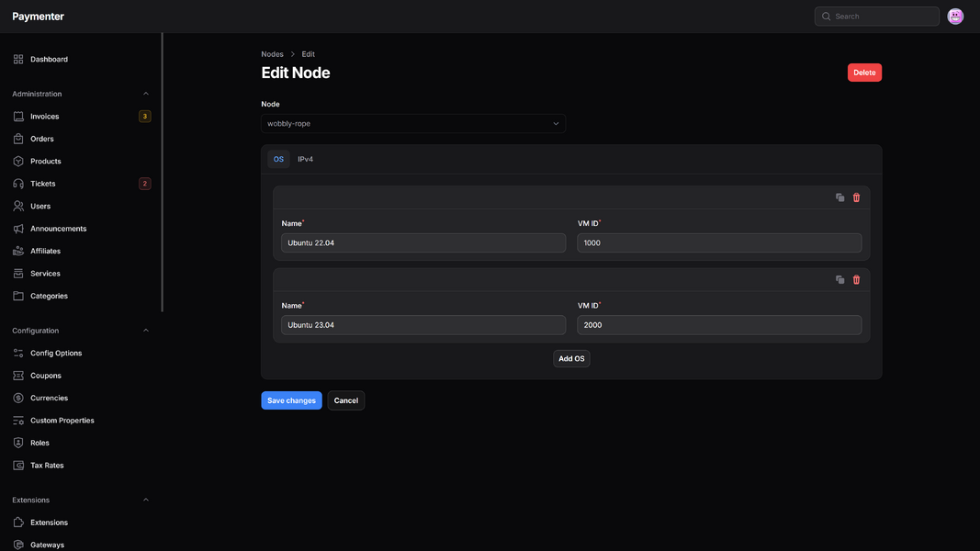Viewport: 980px width, 551px height.
Task: Click the Tickets count badge 2
Action: pos(145,184)
